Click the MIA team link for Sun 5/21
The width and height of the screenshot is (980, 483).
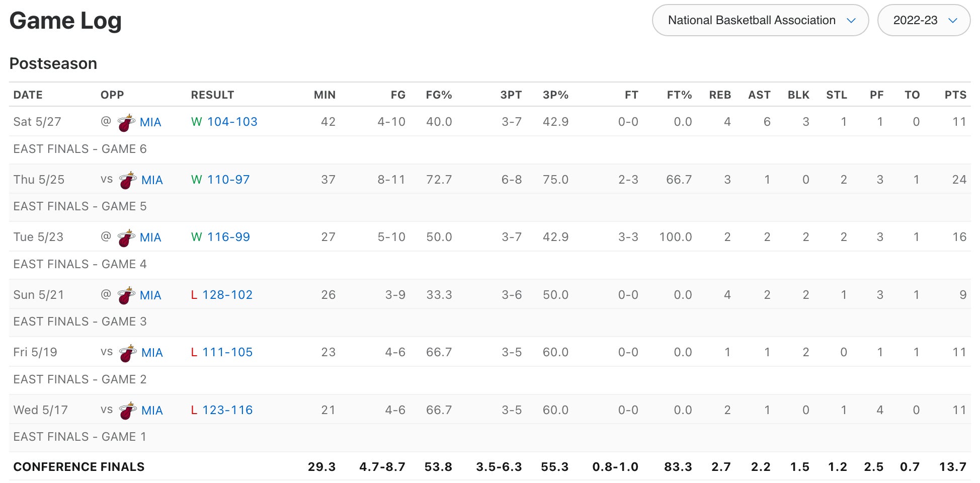[x=150, y=295]
